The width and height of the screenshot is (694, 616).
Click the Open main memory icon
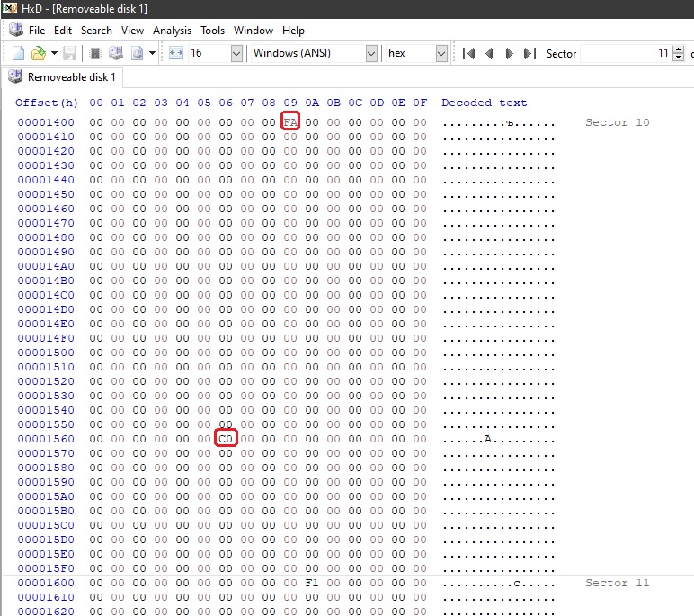(94, 54)
